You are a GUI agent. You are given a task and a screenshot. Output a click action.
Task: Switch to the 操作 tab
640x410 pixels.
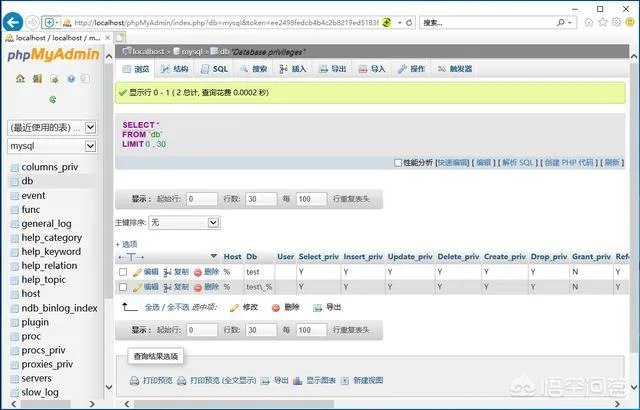[x=411, y=69]
